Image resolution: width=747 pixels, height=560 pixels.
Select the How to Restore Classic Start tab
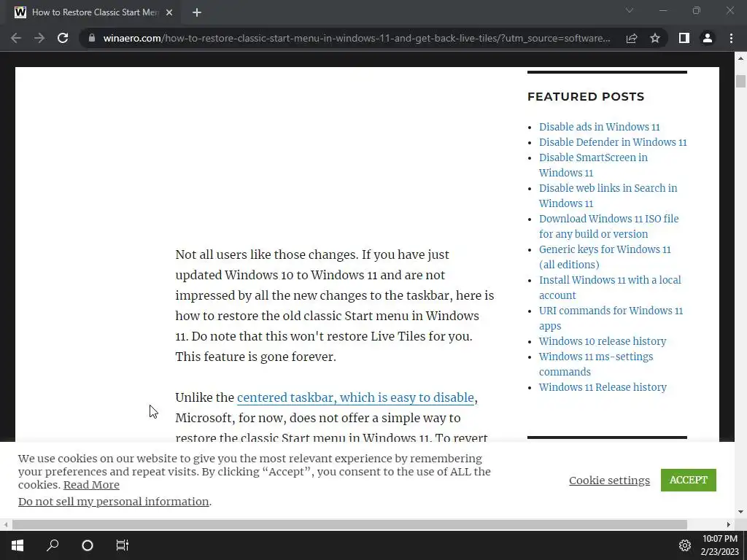tap(94, 12)
